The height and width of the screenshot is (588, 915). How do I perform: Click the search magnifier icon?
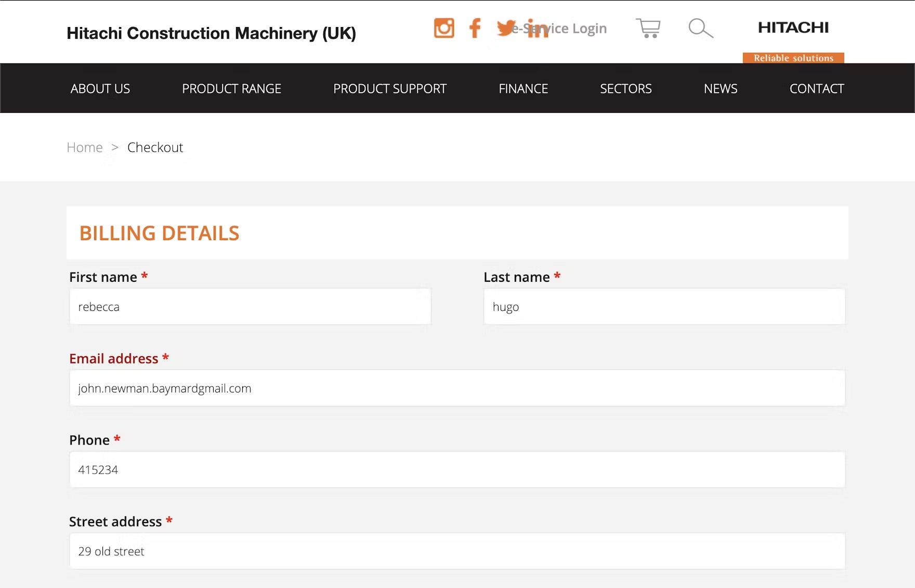point(700,28)
